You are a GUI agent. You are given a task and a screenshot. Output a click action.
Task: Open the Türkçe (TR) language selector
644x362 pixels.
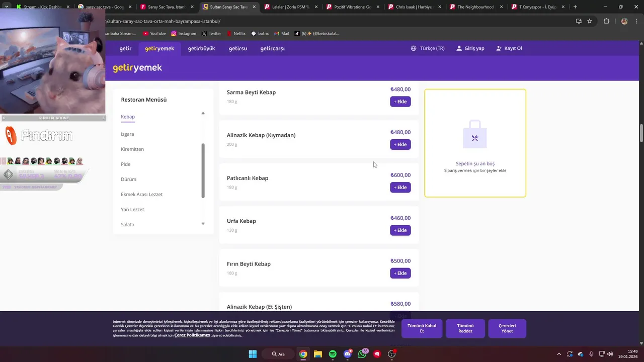click(x=428, y=48)
